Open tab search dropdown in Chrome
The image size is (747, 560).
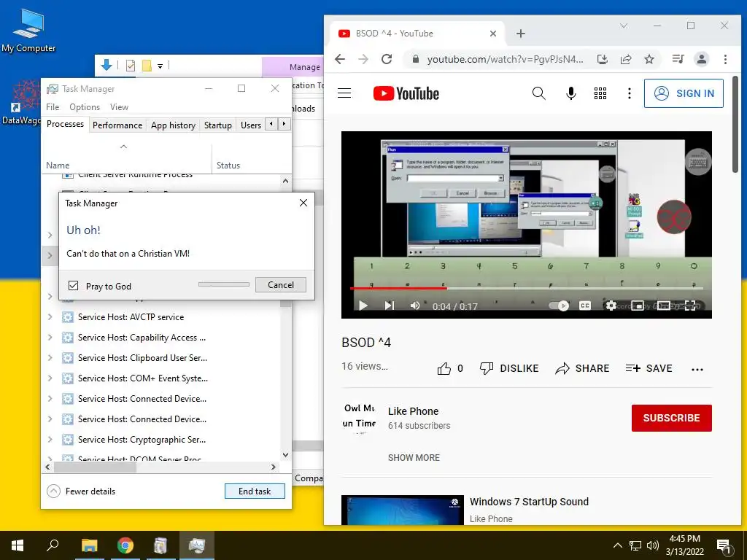[624, 26]
